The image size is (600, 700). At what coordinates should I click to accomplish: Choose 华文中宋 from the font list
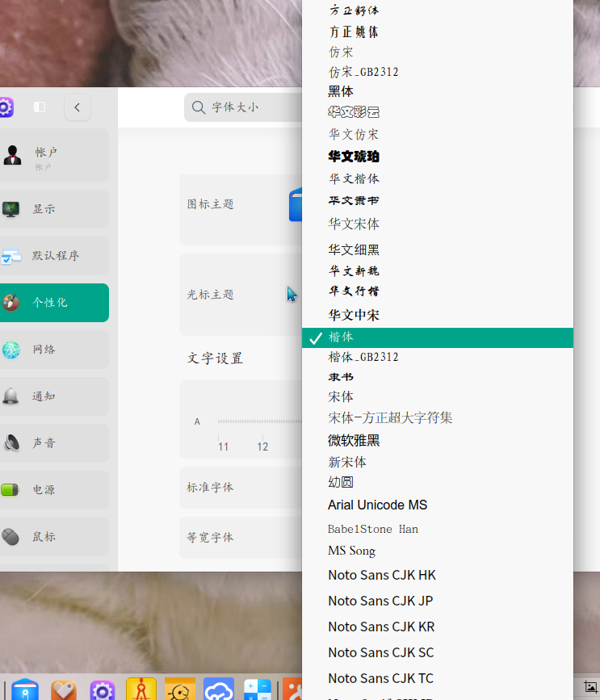click(438, 316)
